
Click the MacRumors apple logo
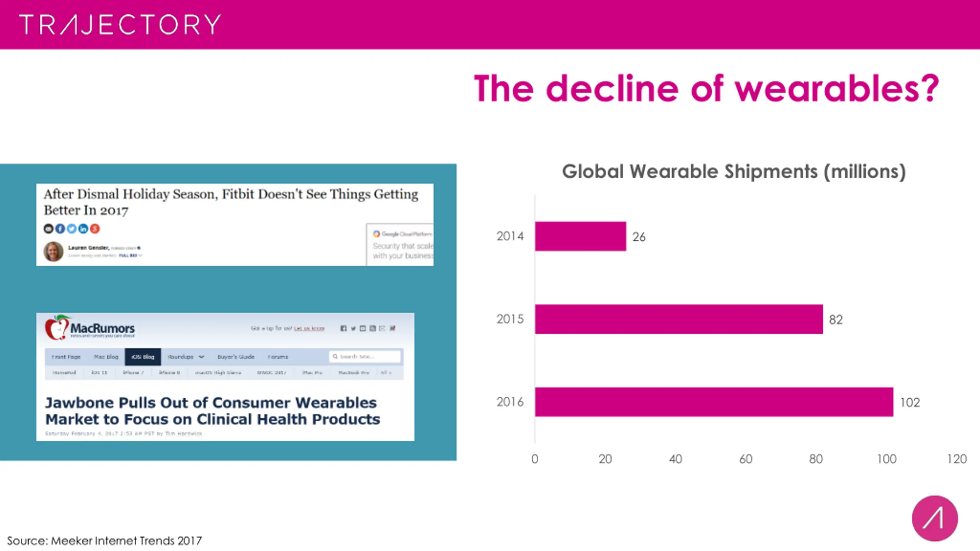pos(56,328)
